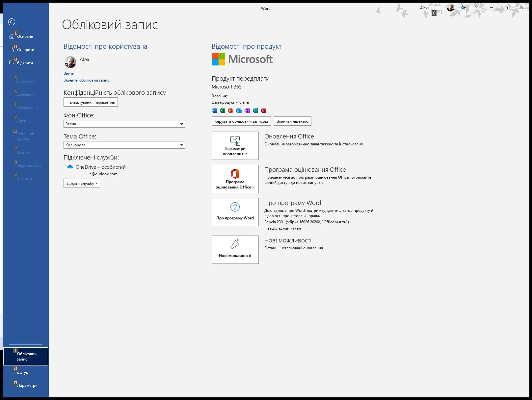Click the Word app icon under product contents
532x400 pixels.
(214, 111)
